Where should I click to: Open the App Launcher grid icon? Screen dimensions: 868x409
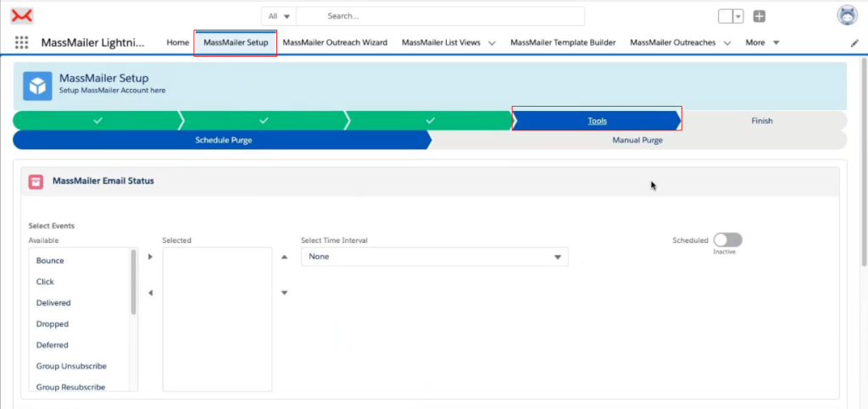[x=21, y=42]
